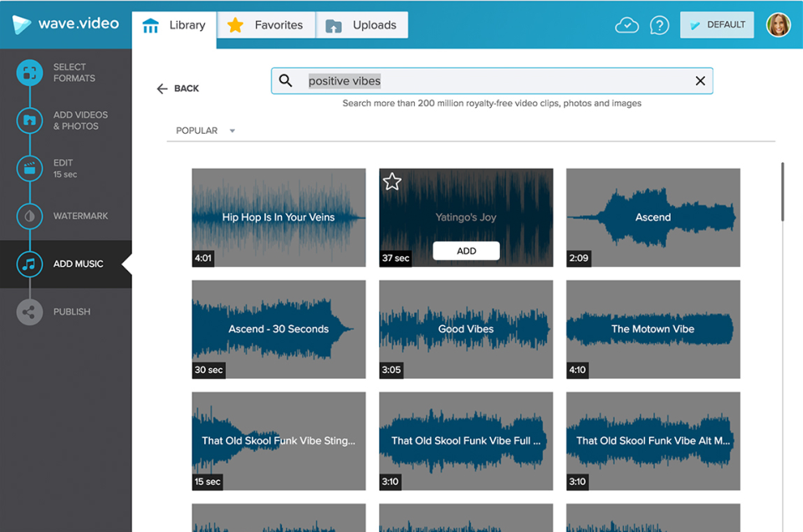Go back using the Back link
This screenshot has width=803, height=532.
tap(177, 89)
